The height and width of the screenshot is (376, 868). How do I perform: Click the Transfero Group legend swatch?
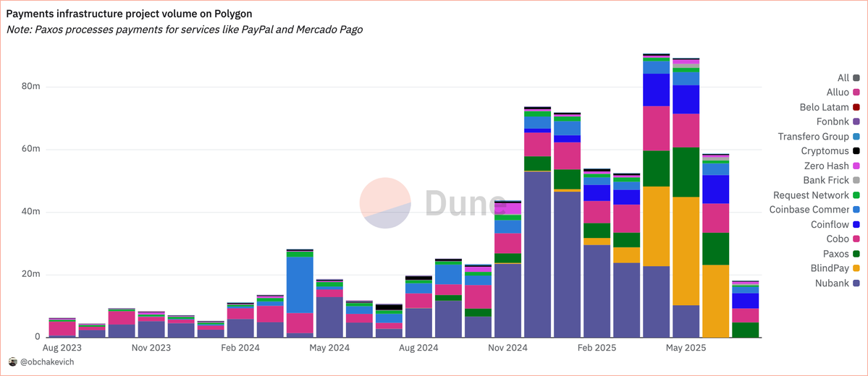coord(856,137)
